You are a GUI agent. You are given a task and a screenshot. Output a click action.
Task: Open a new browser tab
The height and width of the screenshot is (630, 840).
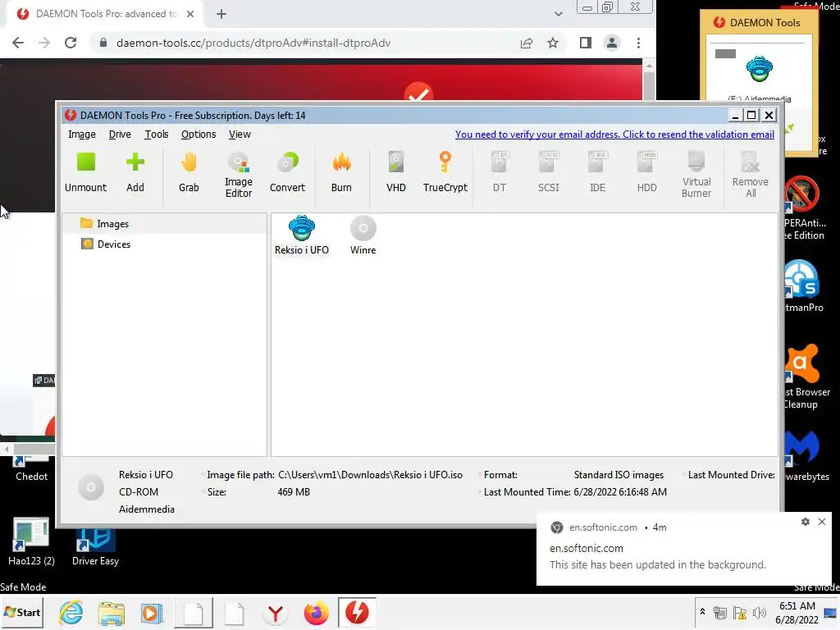[x=221, y=14]
